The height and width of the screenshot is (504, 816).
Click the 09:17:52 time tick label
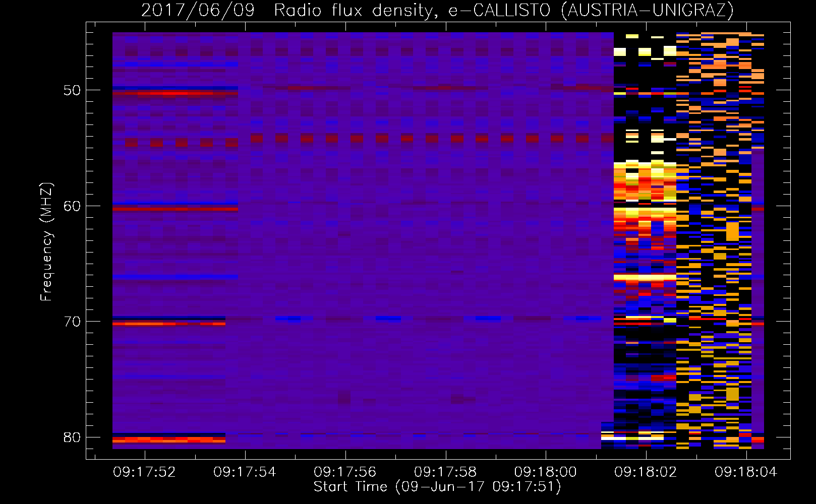(144, 472)
